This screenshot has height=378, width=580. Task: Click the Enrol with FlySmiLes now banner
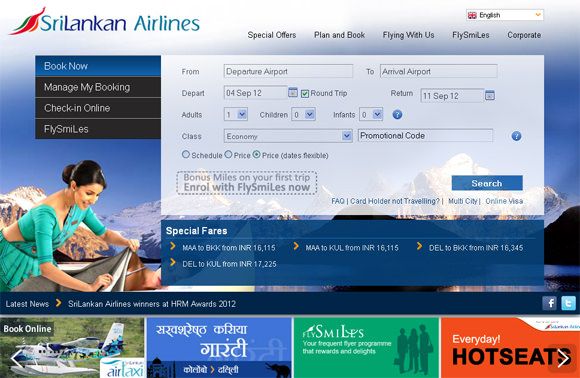[247, 183]
